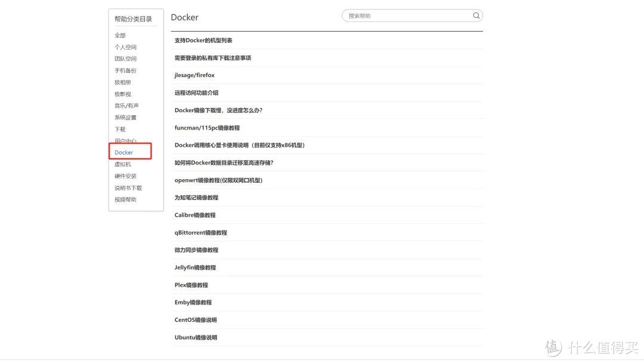This screenshot has width=644, height=363.
Task: Open the Emby镜像教程 article
Action: [x=192, y=302]
